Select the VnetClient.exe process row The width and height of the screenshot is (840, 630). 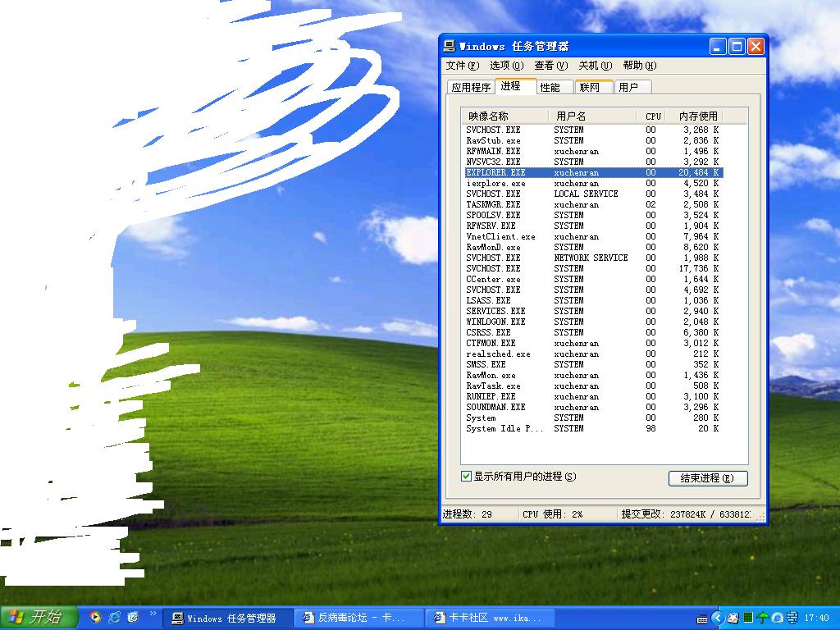click(594, 237)
